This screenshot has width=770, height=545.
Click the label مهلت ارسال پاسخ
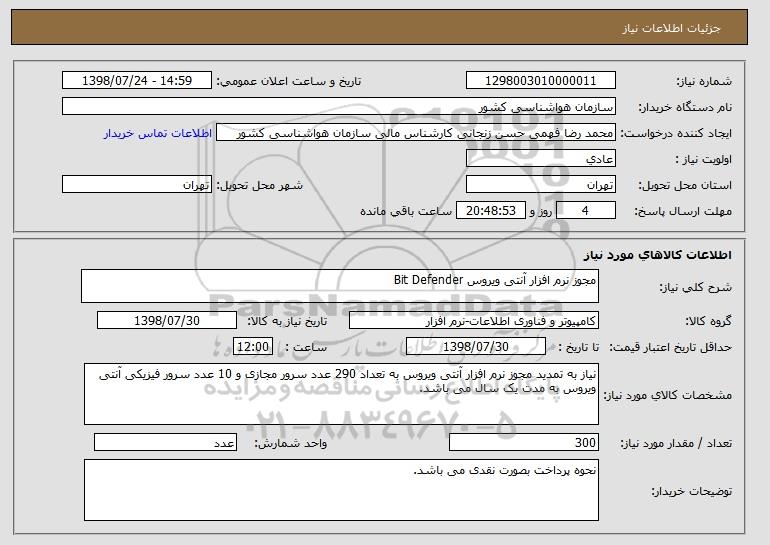pyautogui.click(x=683, y=211)
